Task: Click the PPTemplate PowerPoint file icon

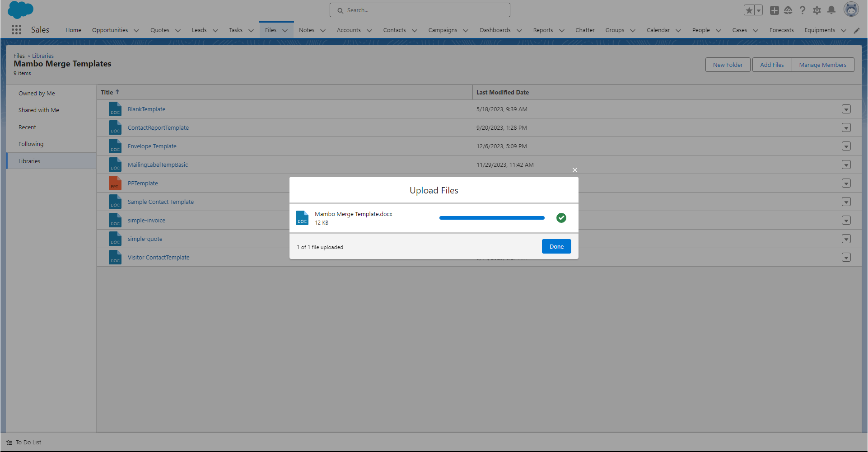Action: (115, 183)
